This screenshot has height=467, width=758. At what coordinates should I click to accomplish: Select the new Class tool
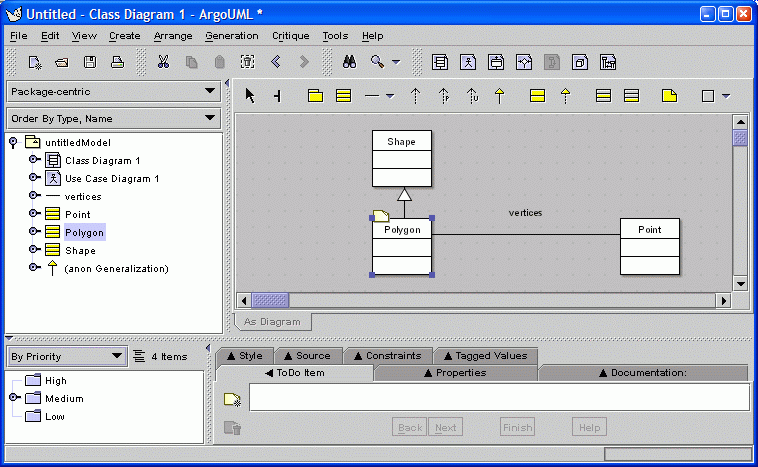(343, 96)
